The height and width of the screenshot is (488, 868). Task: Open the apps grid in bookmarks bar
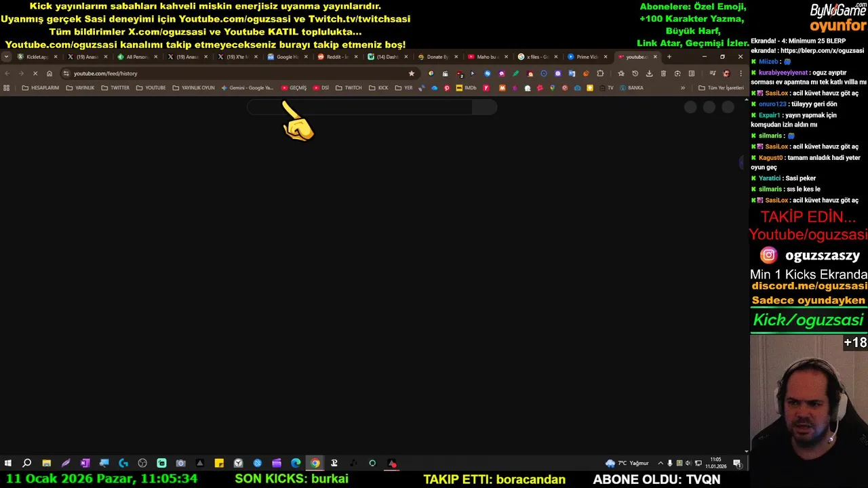[x=7, y=87]
